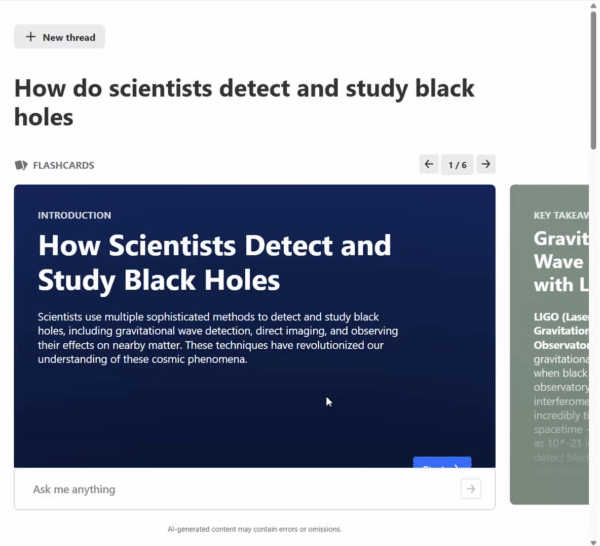Click the card paragraph about sophisticated methods

pos(218,338)
